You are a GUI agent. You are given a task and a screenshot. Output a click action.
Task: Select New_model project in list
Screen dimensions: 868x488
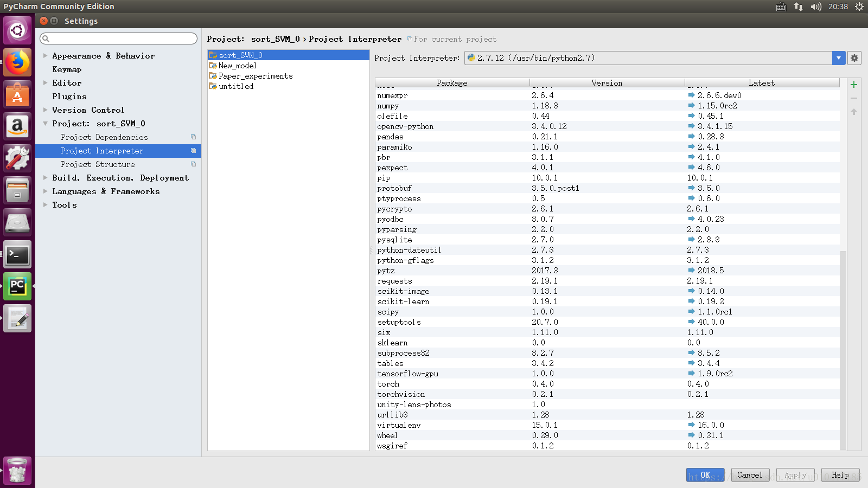click(289, 66)
